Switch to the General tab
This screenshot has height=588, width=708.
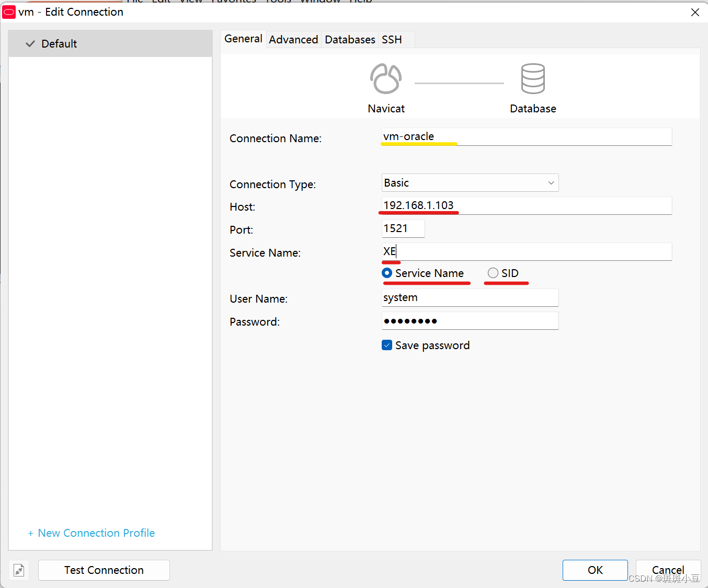243,39
